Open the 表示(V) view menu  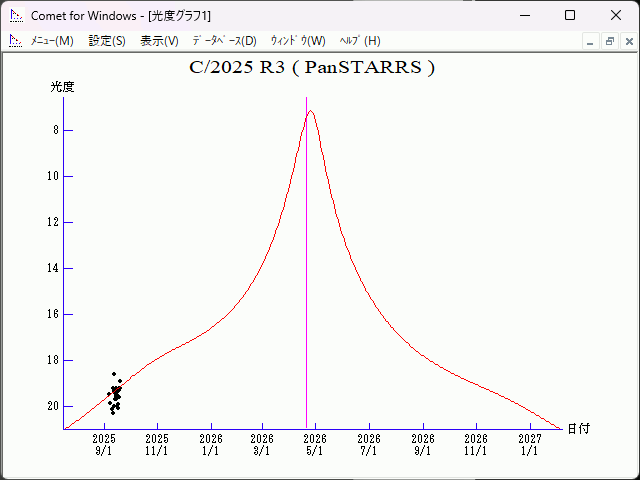(x=159, y=41)
